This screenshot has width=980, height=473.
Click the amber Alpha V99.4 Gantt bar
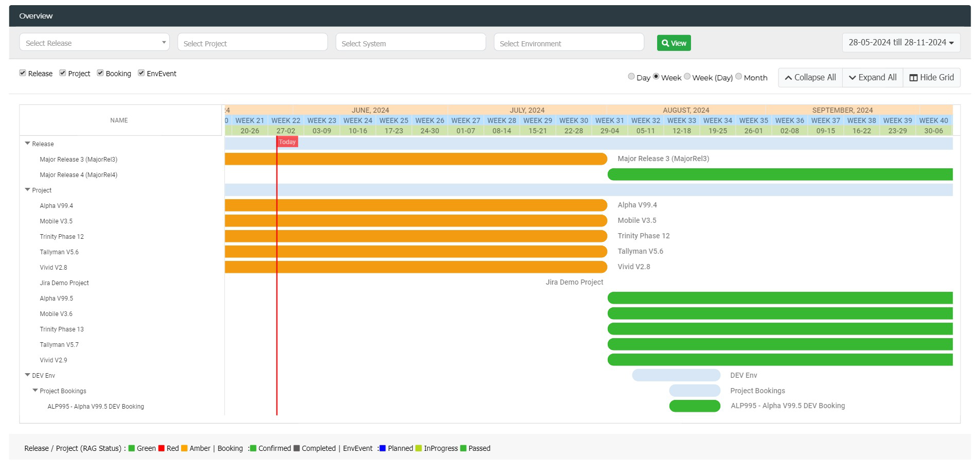coord(416,205)
